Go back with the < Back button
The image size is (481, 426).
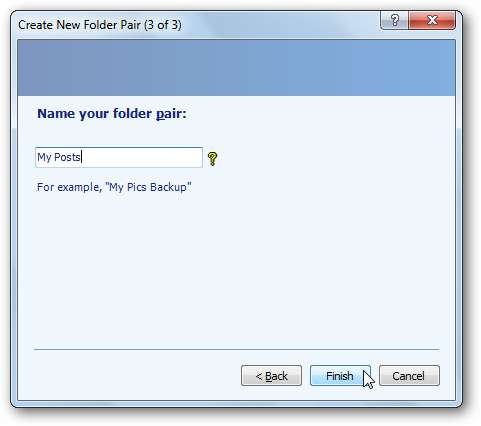tap(271, 376)
